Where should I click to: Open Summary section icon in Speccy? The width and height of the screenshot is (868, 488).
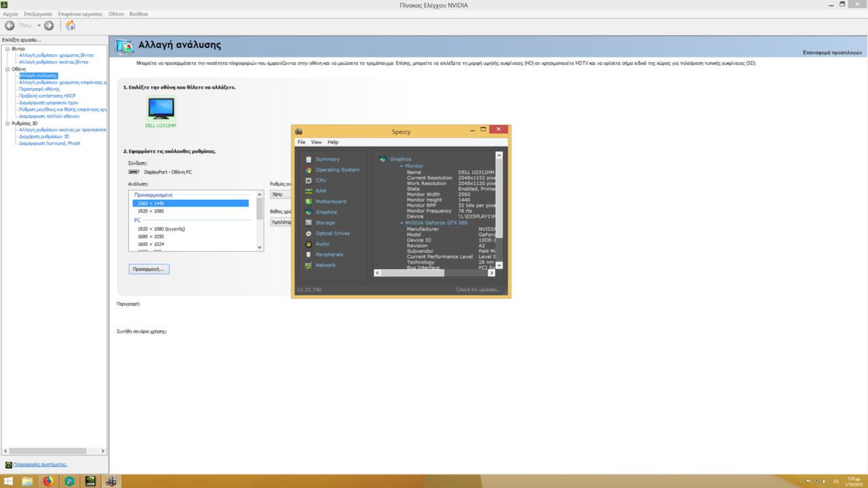(x=309, y=159)
